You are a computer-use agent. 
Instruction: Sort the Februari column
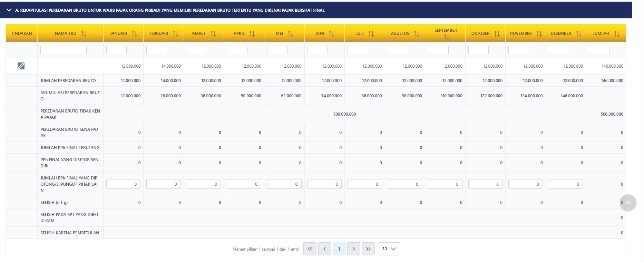(175, 33)
